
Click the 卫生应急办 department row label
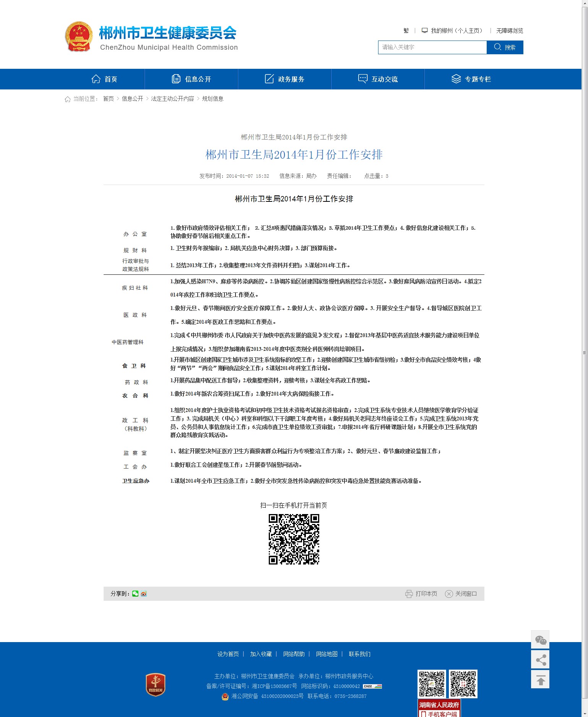[x=135, y=481]
